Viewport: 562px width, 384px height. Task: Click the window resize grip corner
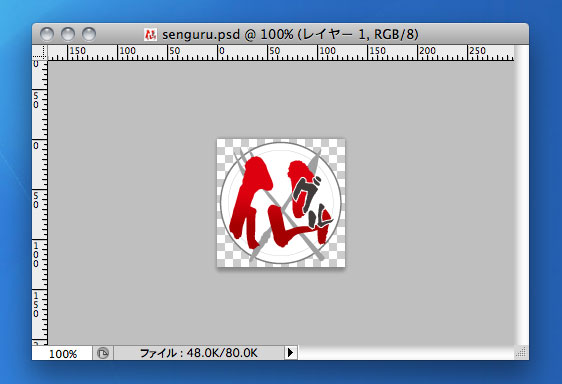[521, 352]
